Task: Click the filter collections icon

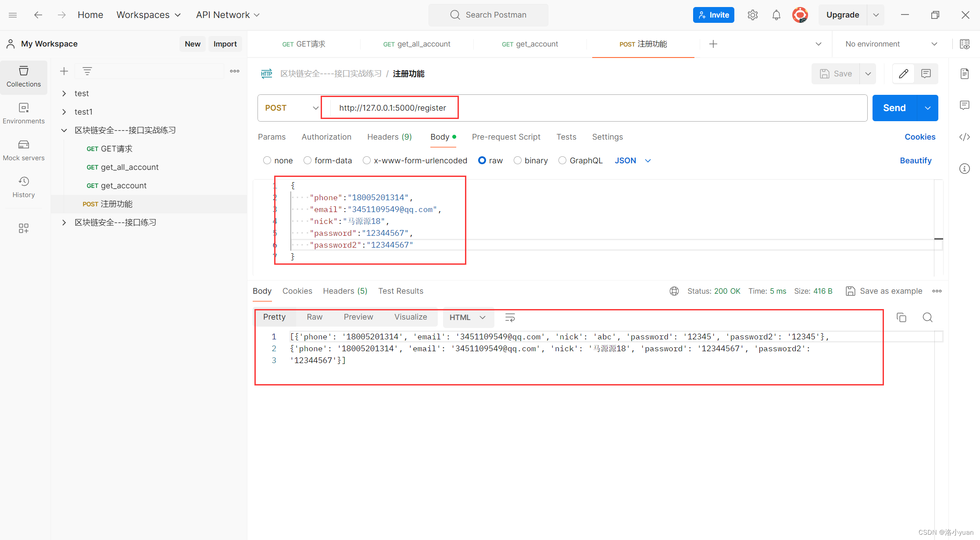Action: [87, 71]
